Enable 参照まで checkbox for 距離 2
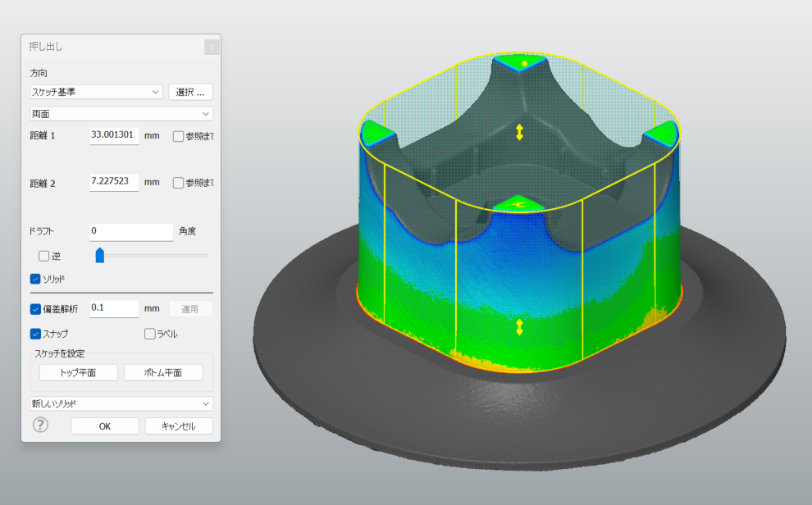Image resolution: width=812 pixels, height=505 pixels. (x=178, y=183)
